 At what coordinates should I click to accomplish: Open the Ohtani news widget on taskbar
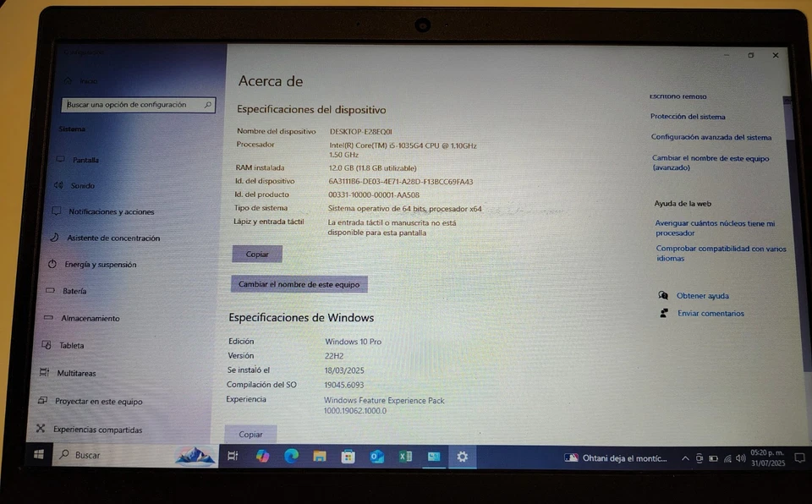coord(615,457)
